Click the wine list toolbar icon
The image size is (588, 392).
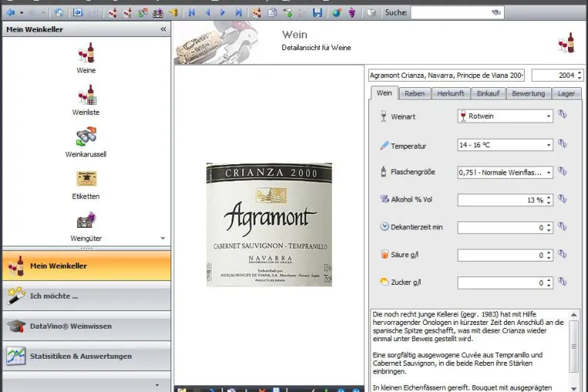(x=127, y=13)
